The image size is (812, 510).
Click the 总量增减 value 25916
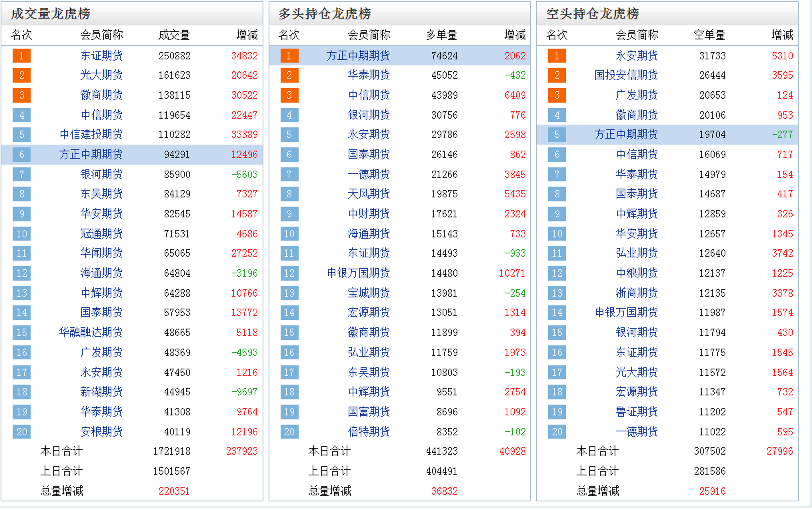coord(713,491)
